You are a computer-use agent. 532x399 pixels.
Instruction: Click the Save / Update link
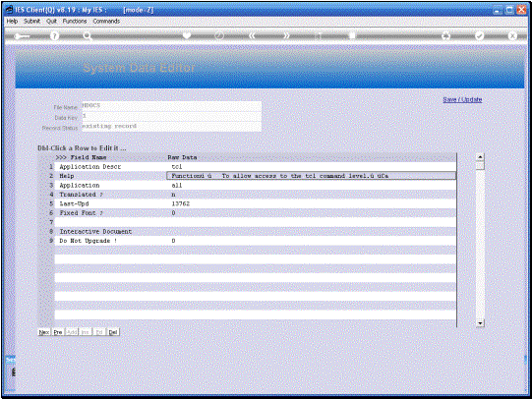[462, 99]
